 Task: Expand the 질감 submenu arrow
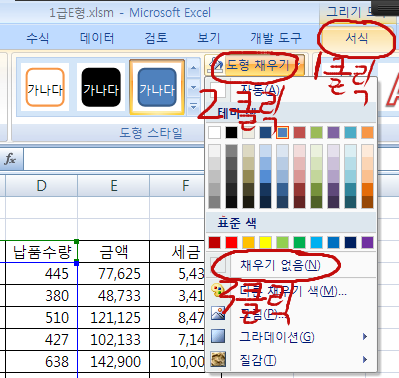point(365,360)
